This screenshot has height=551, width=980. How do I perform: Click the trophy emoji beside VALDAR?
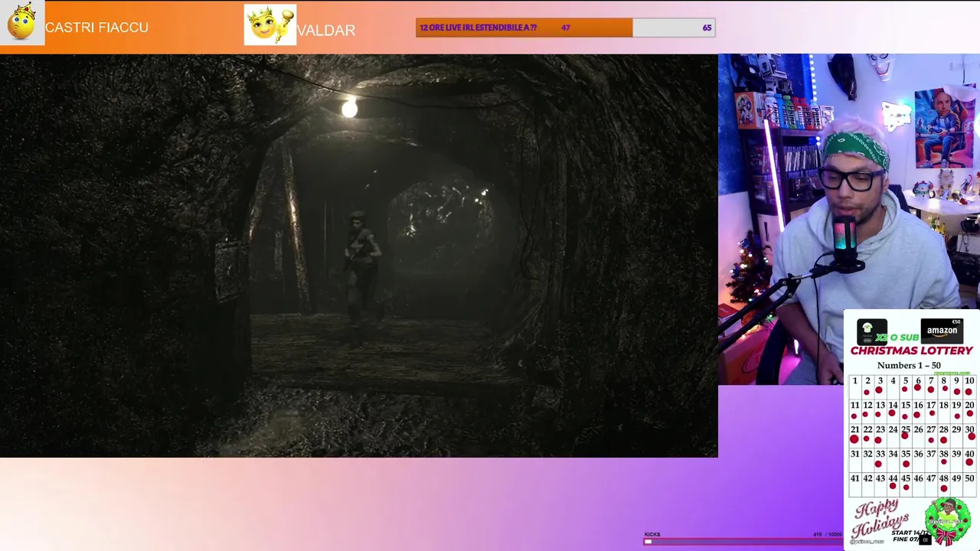click(270, 25)
